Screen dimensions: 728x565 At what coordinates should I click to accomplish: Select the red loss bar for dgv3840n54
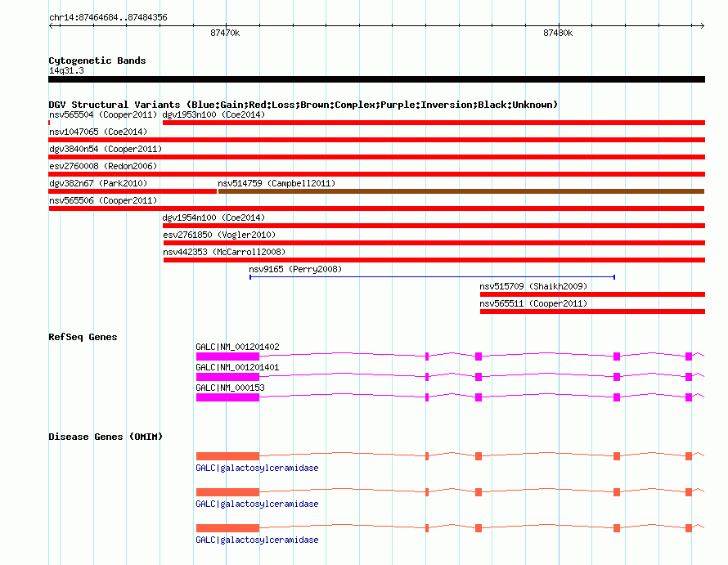tap(376, 157)
